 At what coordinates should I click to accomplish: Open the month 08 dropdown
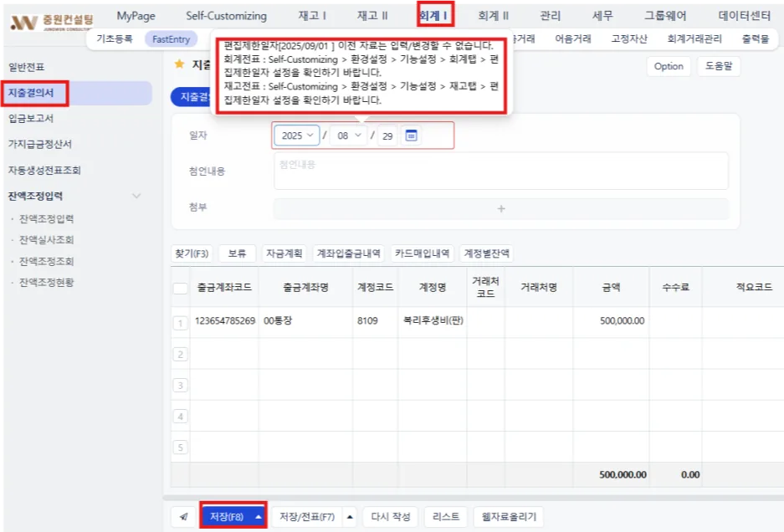point(349,136)
